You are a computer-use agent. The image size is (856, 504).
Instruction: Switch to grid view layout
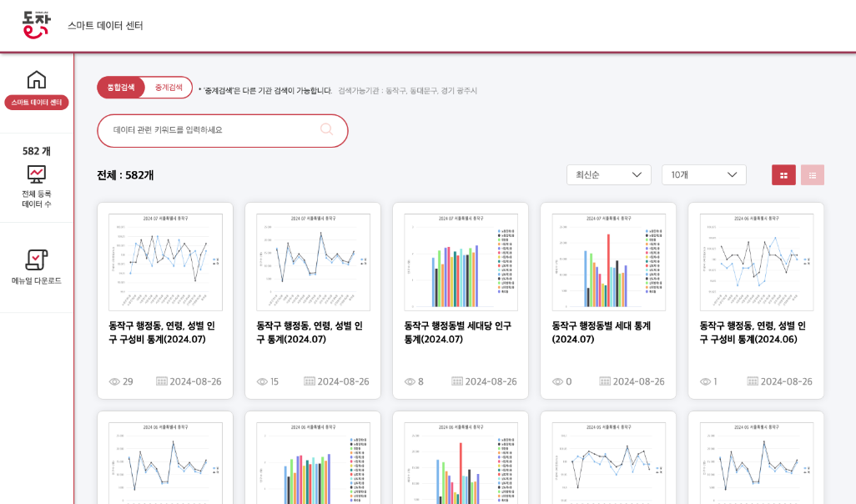point(783,175)
